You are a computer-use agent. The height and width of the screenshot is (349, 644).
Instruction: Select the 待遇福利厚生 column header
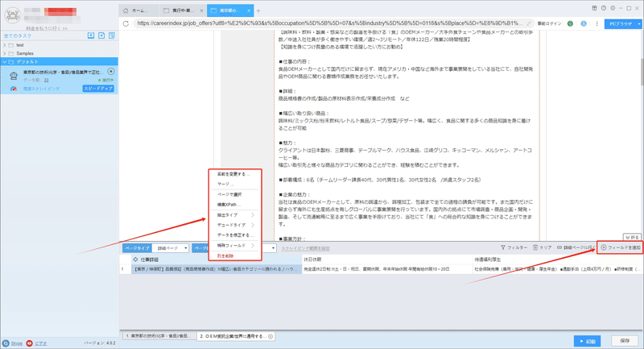point(558,260)
